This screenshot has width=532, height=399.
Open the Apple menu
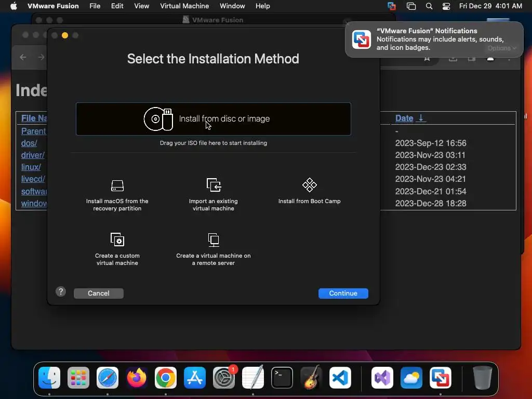[14, 6]
